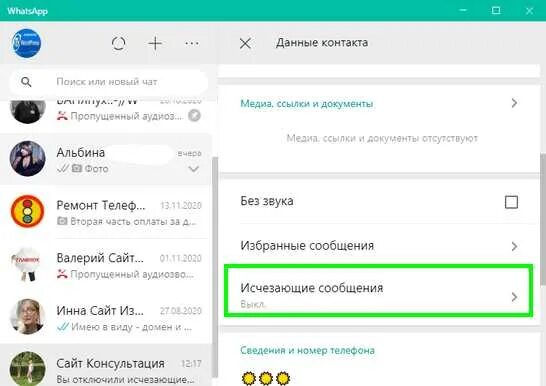Open the Status circle icon

point(118,44)
